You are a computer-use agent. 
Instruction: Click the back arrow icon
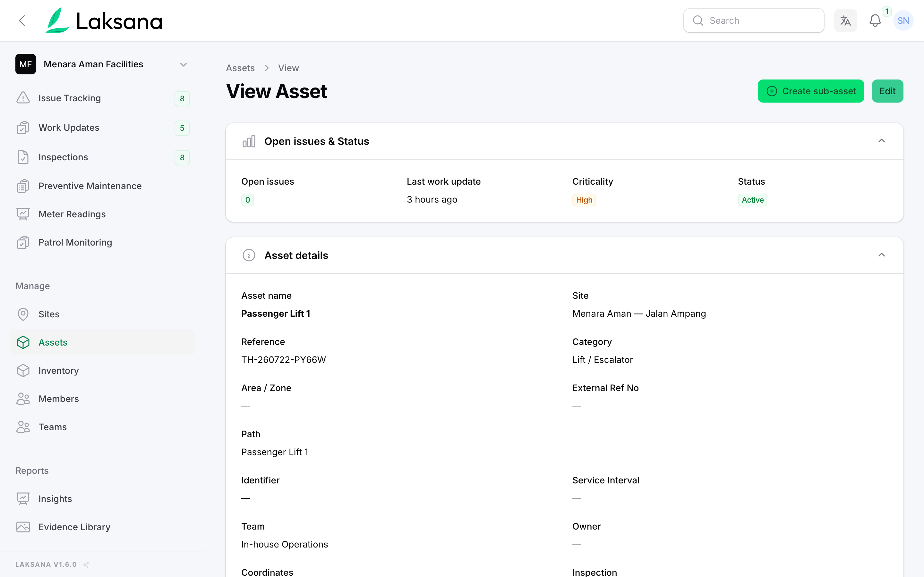[22, 21]
